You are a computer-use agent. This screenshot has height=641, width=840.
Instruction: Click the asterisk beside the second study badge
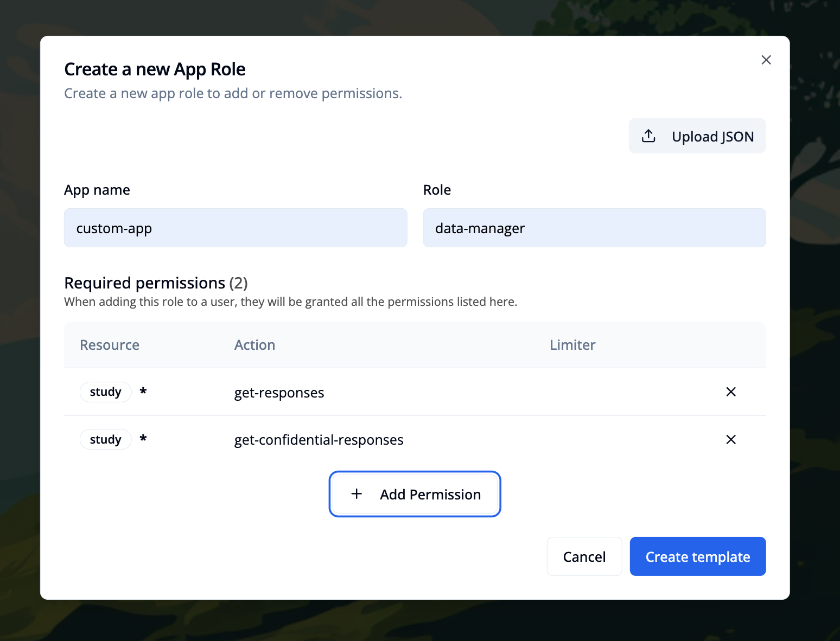coord(143,439)
